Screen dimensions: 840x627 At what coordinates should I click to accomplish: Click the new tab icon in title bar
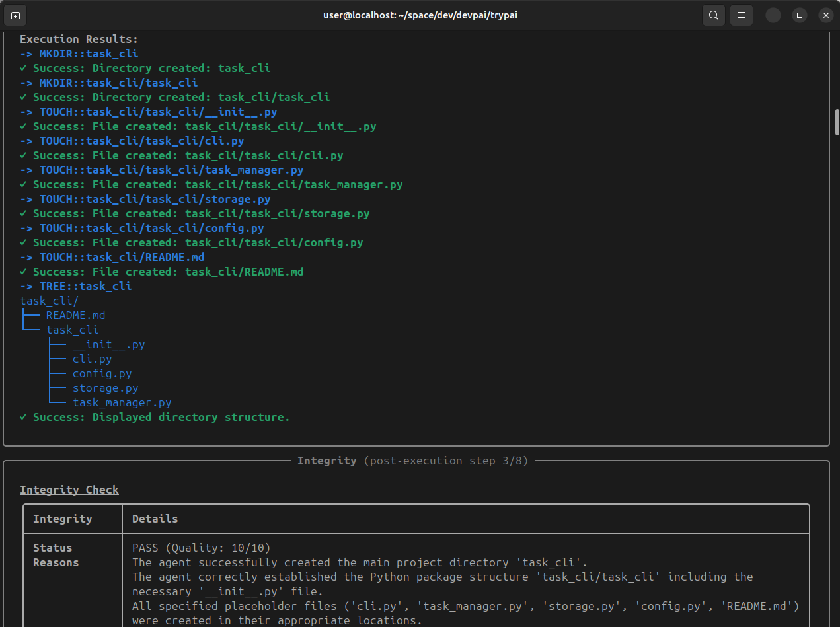tap(16, 15)
